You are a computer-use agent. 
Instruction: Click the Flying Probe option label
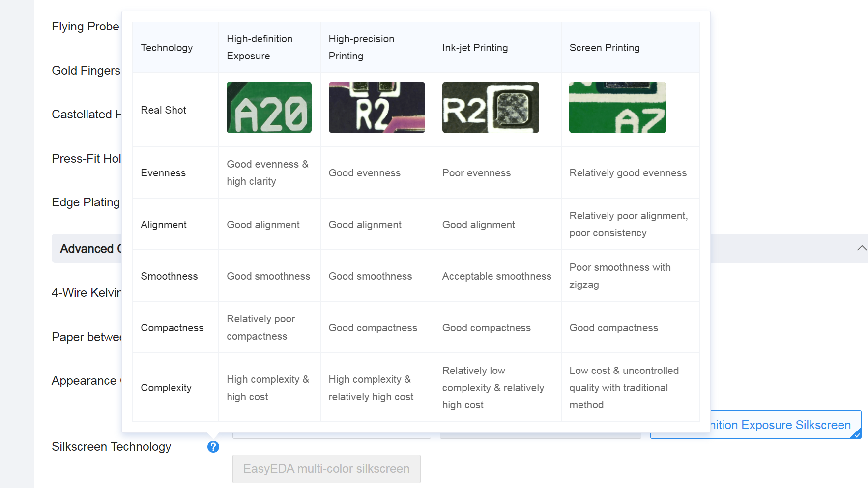click(86, 27)
